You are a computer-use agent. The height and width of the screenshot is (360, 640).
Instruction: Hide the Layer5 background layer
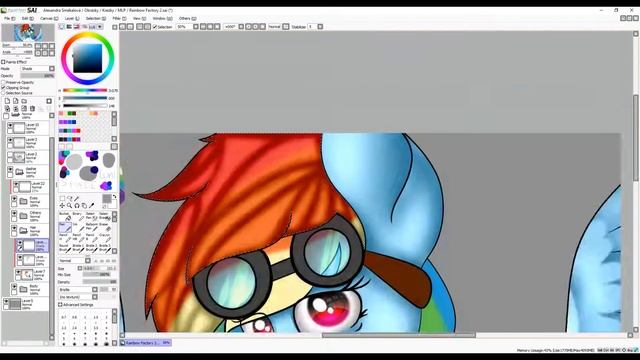[x=6, y=301]
